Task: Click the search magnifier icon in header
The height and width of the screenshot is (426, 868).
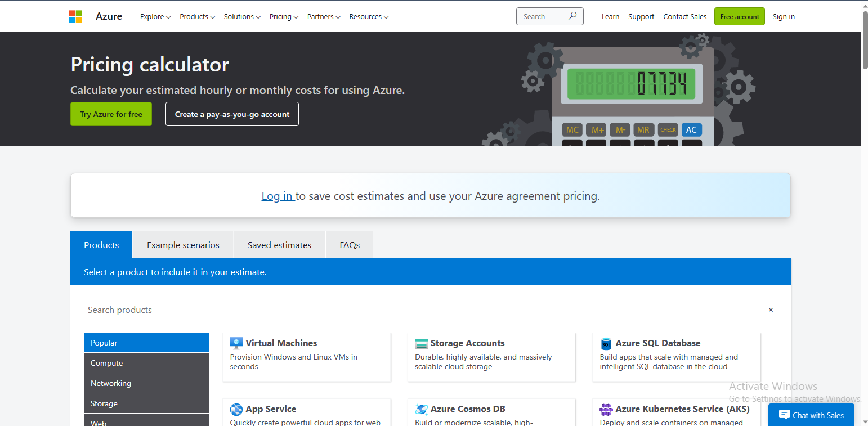Action: (x=572, y=16)
